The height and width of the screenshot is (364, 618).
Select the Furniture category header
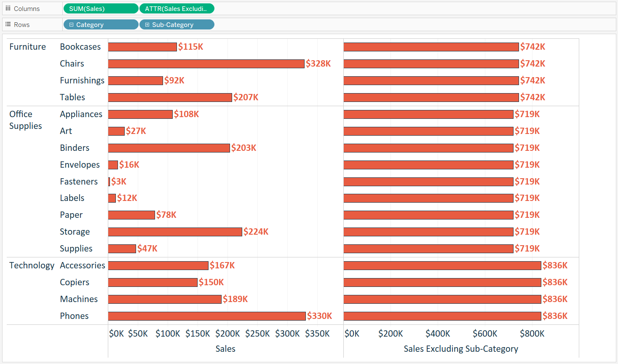27,47
